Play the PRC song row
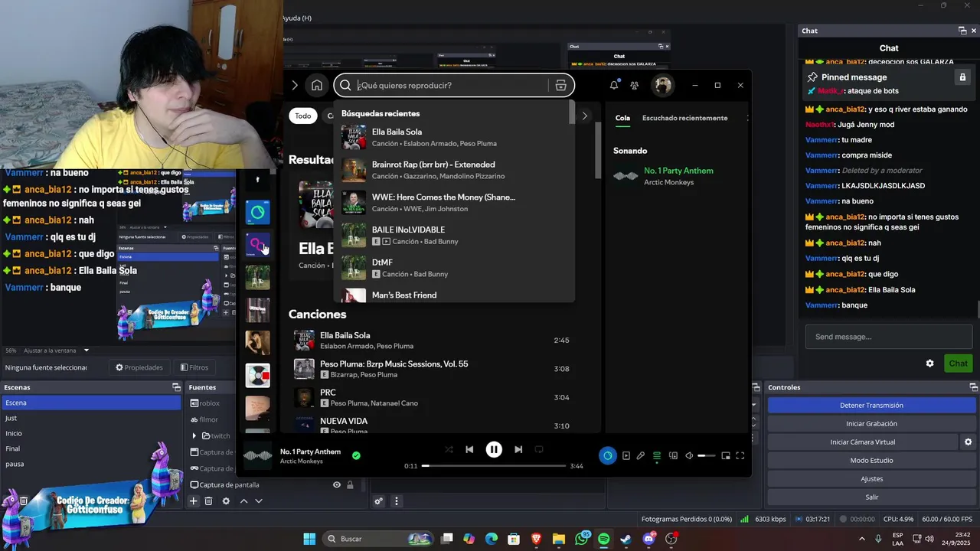Screen dimensions: 980x551 433,397
